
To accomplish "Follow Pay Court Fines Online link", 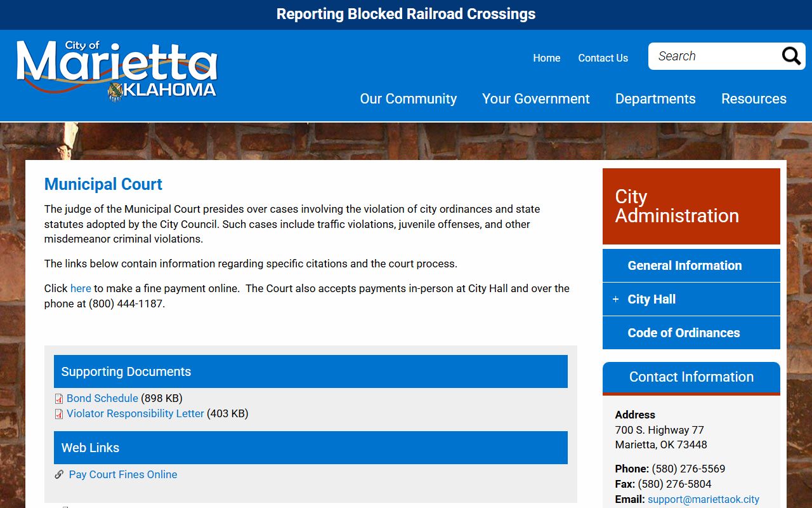I will click(x=123, y=474).
